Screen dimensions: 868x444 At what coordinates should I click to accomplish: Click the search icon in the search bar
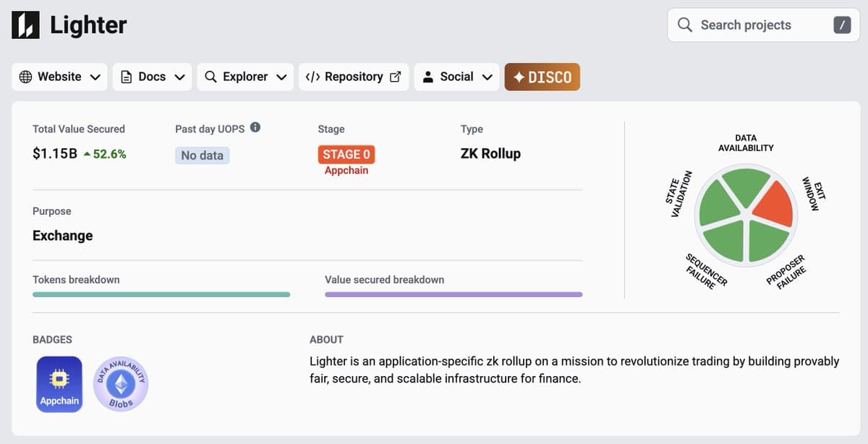tap(684, 25)
